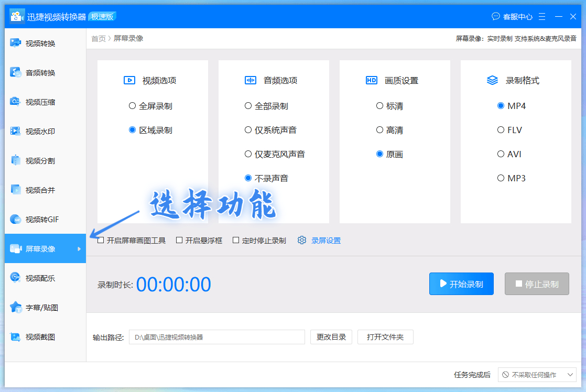Select 仅麦克风声音 audio option

tap(275, 154)
